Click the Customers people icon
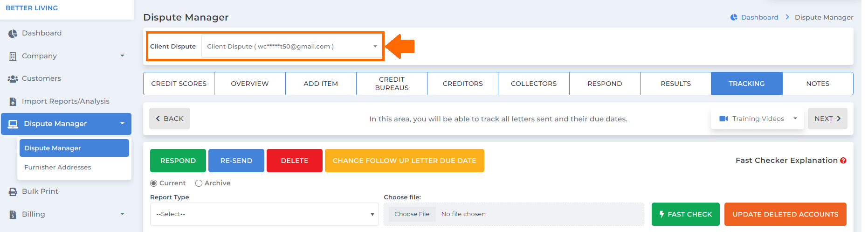Image resolution: width=868 pixels, height=232 pixels. click(13, 79)
